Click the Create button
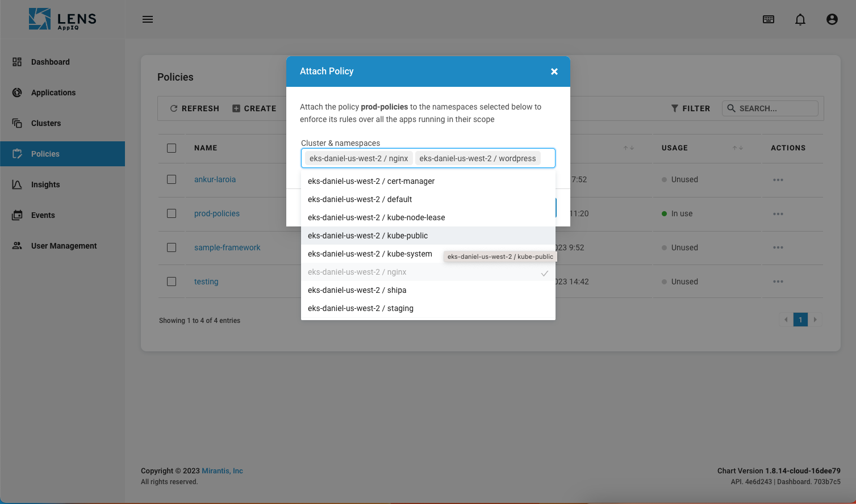The height and width of the screenshot is (504, 856). tap(254, 108)
